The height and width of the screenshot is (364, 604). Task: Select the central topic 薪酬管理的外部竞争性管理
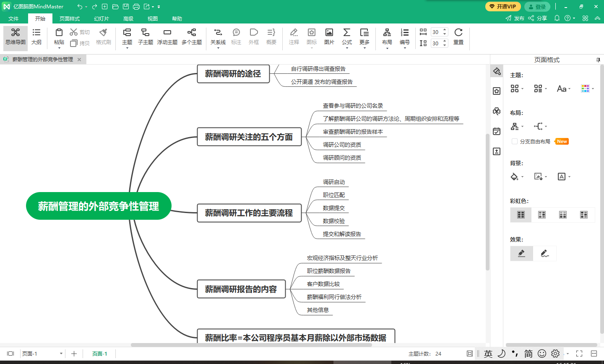coord(99,206)
